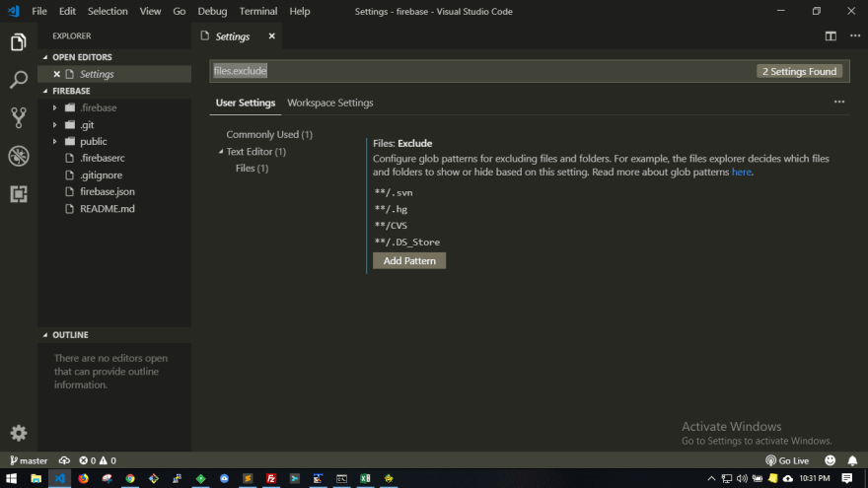Open the Help menu
868x488 pixels.
pos(300,11)
